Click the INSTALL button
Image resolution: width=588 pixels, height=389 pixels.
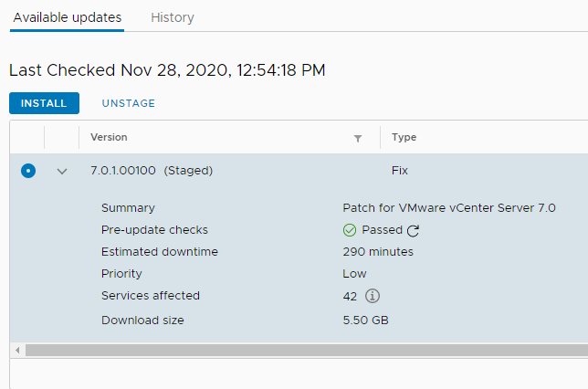pos(44,103)
